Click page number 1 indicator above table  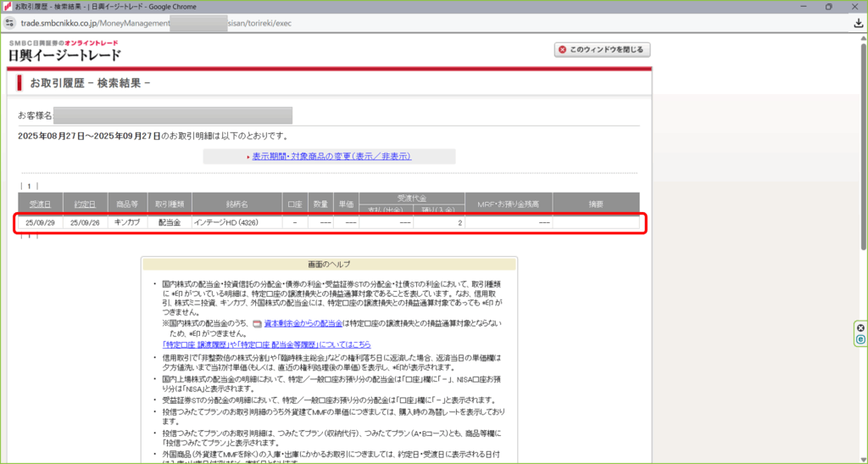point(30,186)
